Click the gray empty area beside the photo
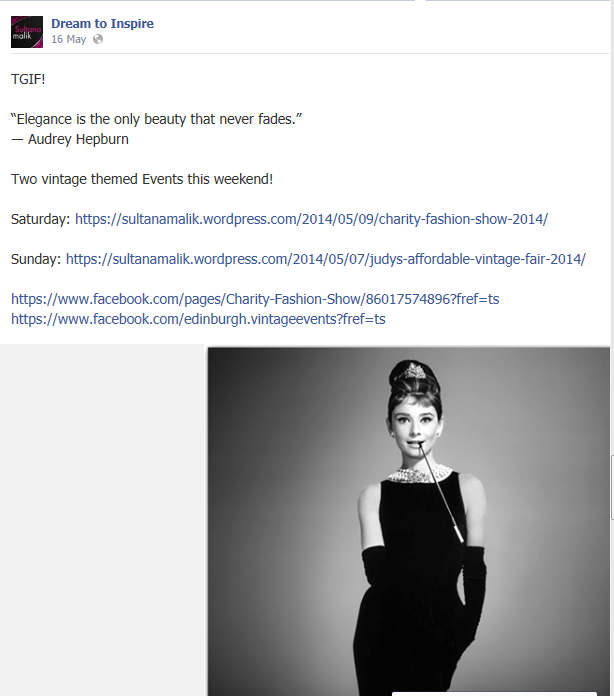Screen dimensions: 614x696 click(102, 519)
